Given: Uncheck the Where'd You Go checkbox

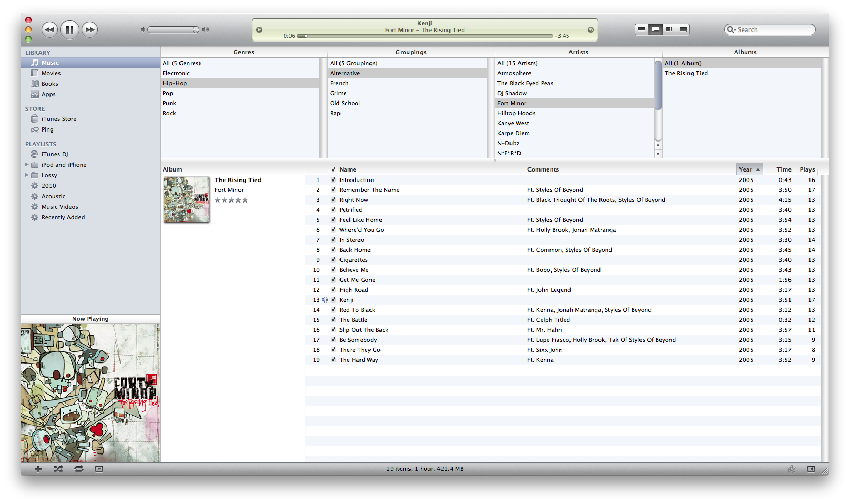Looking at the screenshot, I should [333, 230].
